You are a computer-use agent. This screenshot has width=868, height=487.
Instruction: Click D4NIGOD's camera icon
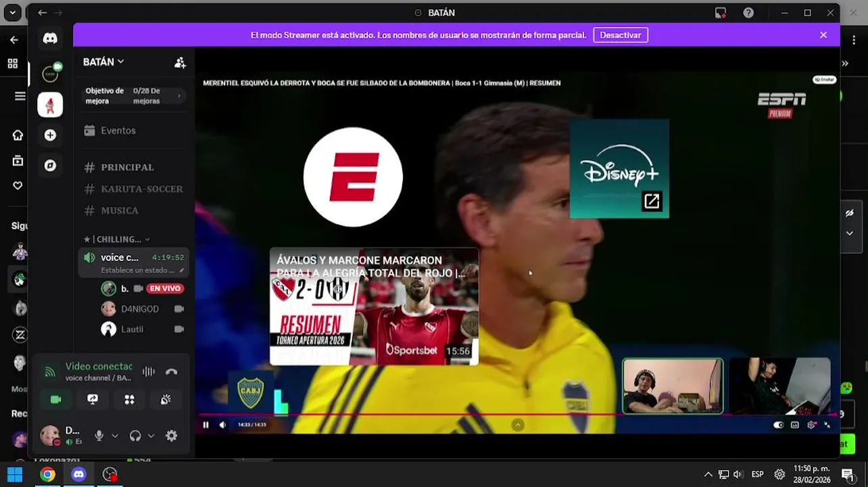point(178,309)
